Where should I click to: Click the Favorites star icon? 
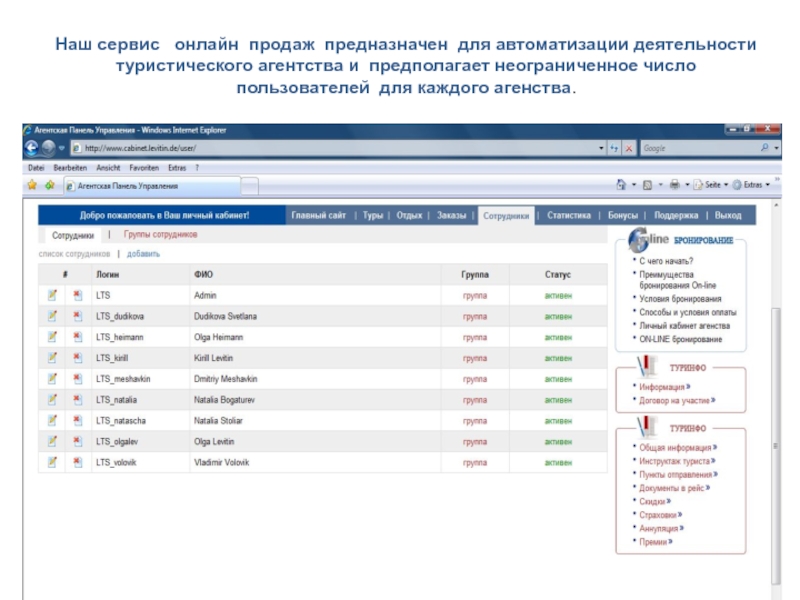[32, 185]
